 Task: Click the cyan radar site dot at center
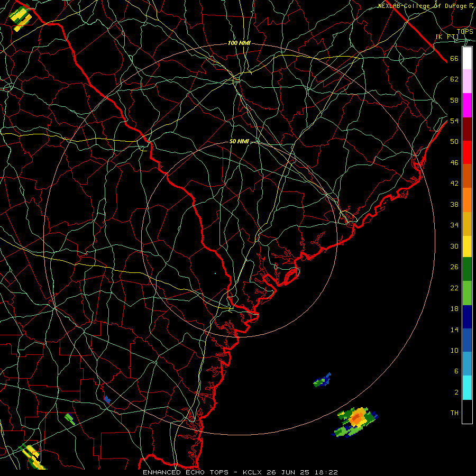pyautogui.click(x=215, y=273)
